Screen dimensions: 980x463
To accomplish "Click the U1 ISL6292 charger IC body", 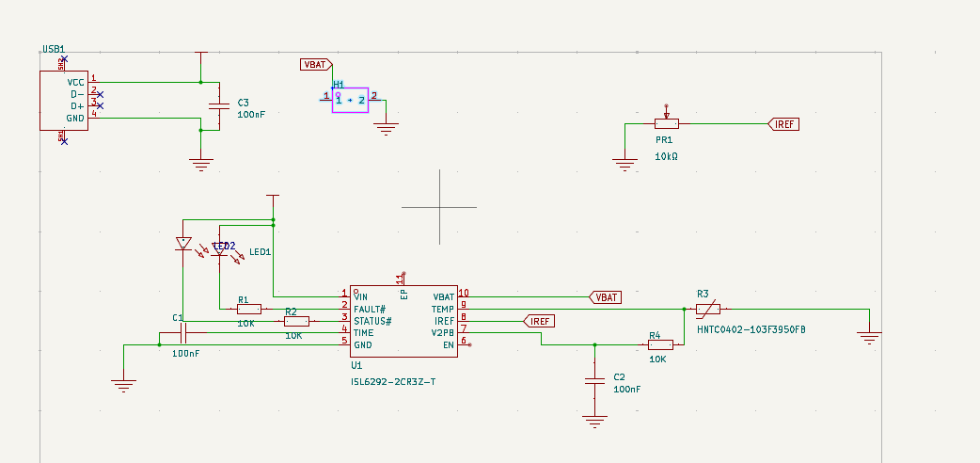I will [x=403, y=321].
